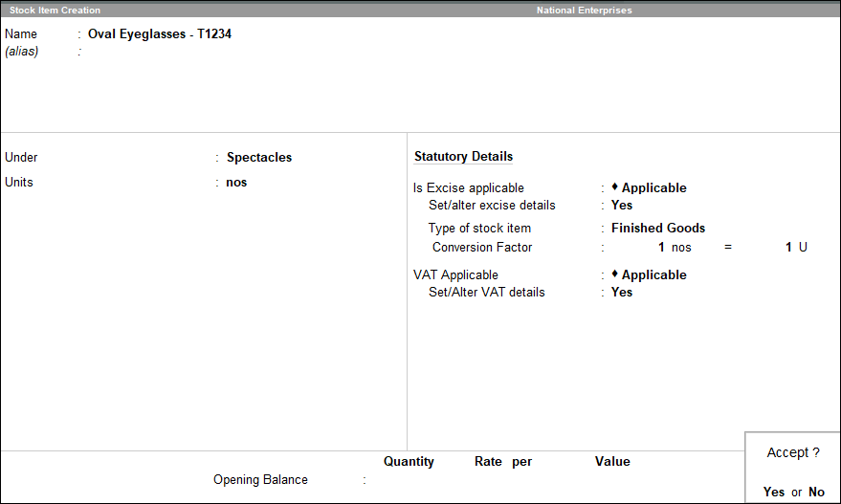Click the 'Quantity' column header
The height and width of the screenshot is (504, 841).
click(x=409, y=461)
